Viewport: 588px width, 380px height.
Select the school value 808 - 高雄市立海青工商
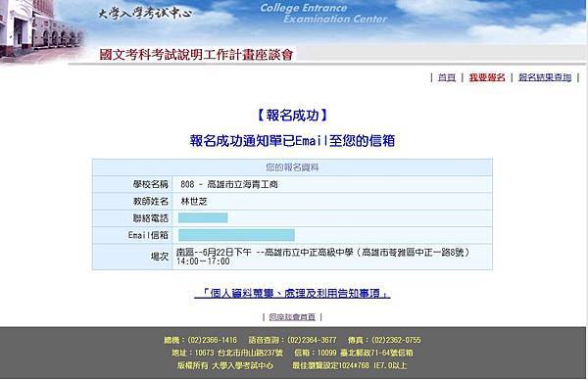[229, 184]
